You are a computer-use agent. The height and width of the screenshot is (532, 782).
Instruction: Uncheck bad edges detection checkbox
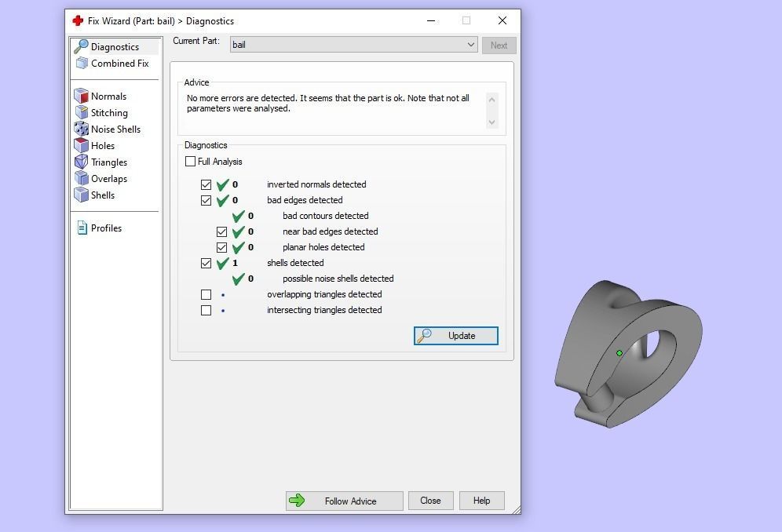(x=206, y=200)
